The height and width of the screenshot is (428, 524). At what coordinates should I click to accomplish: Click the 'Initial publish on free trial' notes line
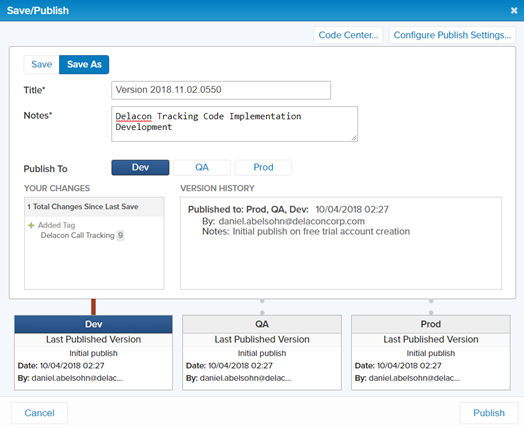click(x=306, y=232)
